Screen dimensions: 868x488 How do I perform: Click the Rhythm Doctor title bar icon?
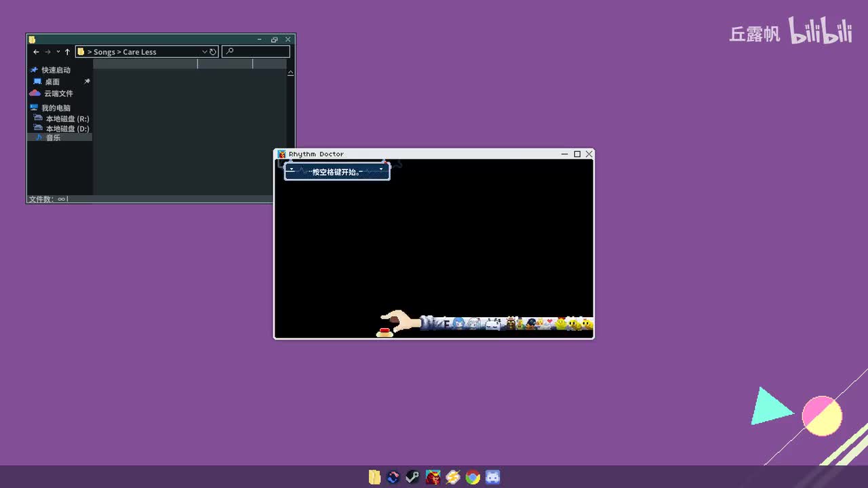(282, 154)
